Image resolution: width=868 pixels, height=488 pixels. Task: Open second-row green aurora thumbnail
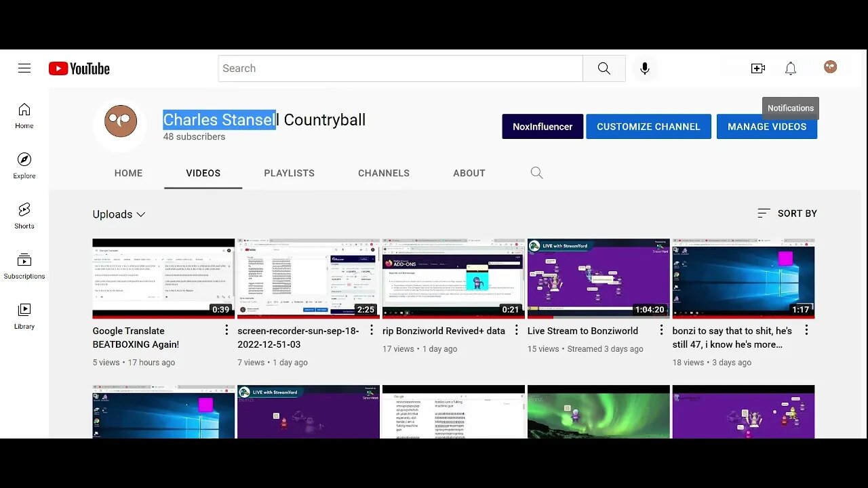tap(599, 412)
